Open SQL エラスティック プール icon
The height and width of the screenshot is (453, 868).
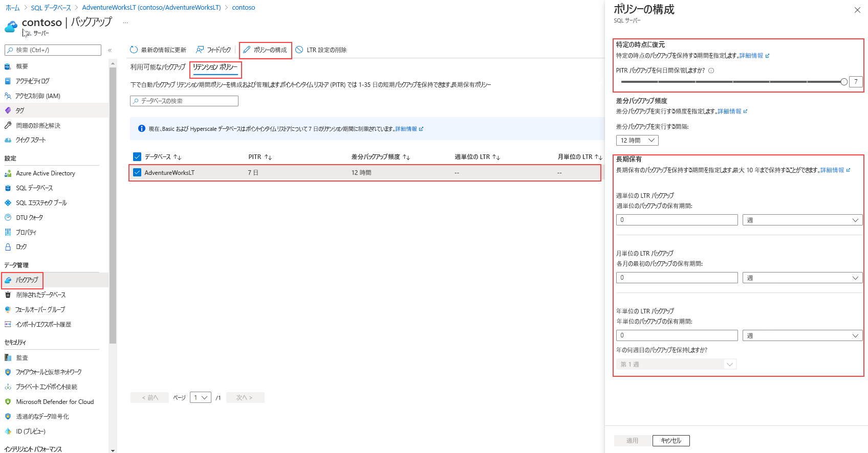point(8,203)
